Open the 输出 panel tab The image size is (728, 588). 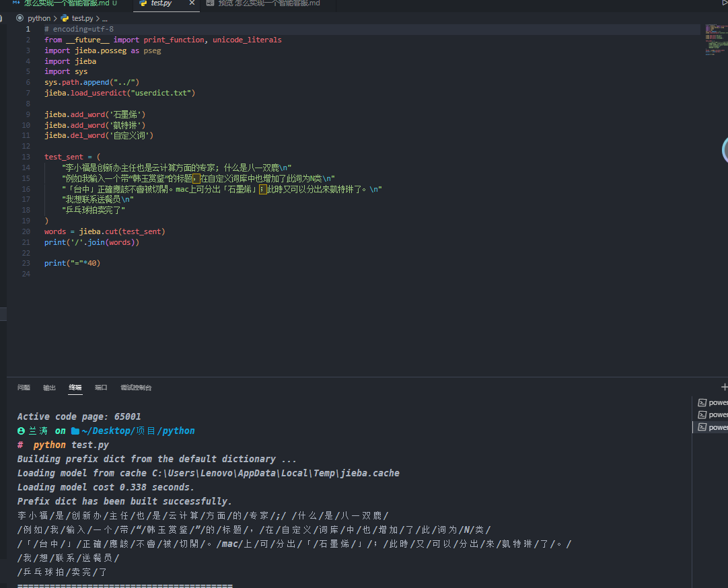coord(49,388)
